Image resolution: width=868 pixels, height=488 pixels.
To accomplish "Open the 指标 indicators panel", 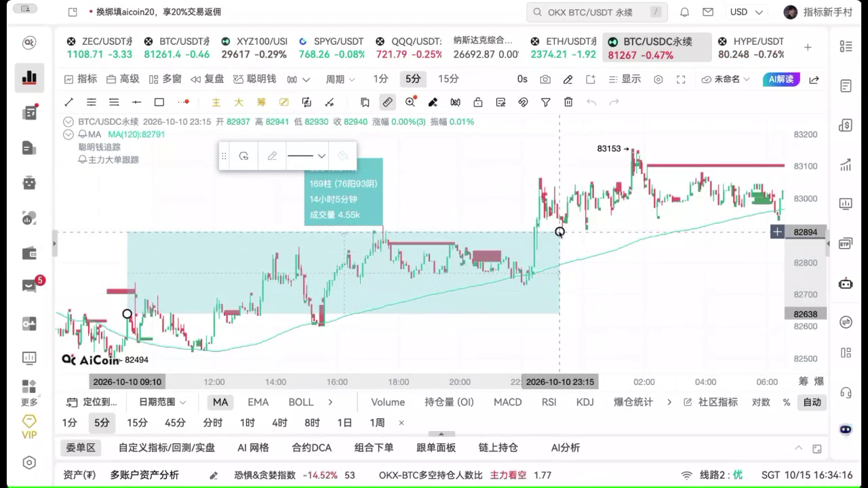I will [80, 79].
